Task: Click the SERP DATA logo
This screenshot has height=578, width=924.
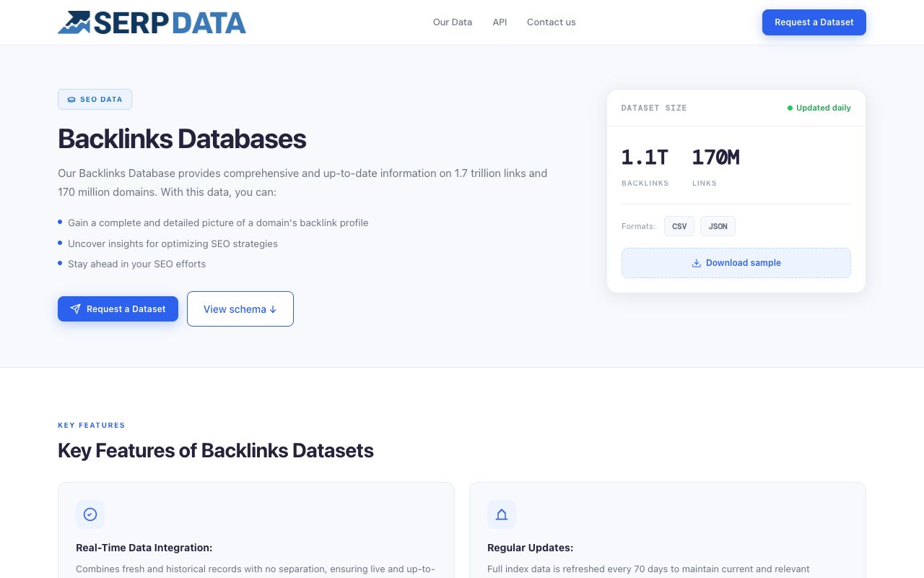Action: point(152,22)
